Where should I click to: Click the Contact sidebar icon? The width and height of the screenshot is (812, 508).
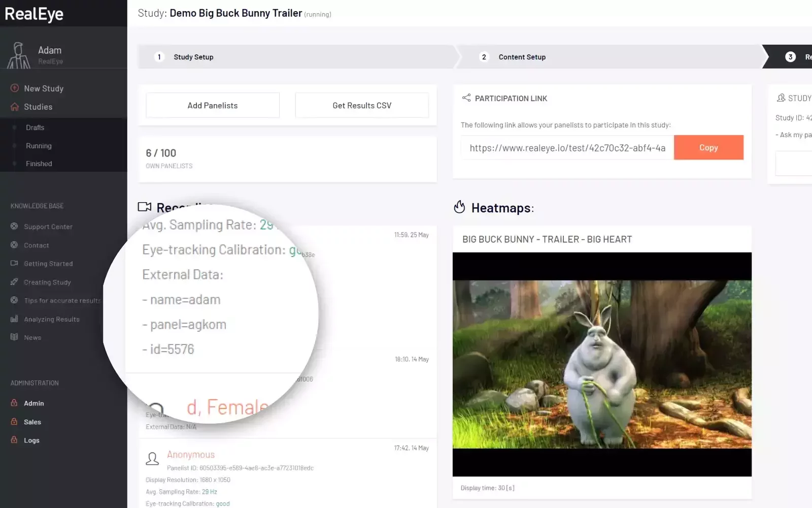click(x=14, y=245)
